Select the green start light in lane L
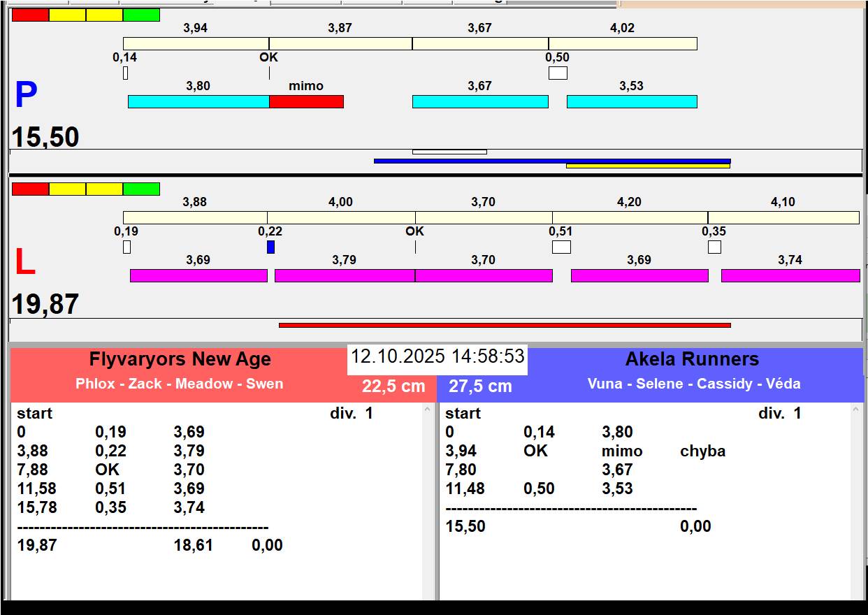The width and height of the screenshot is (868, 615). click(x=141, y=189)
